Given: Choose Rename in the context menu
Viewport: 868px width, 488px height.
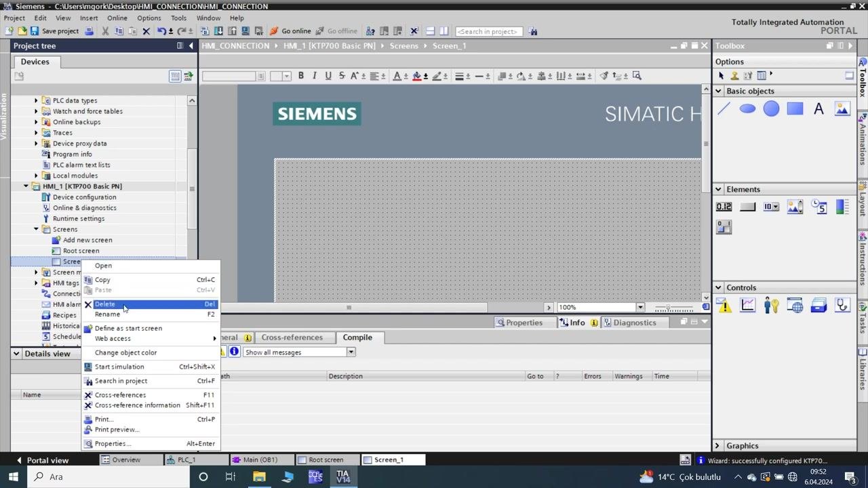Looking at the screenshot, I should point(150,314).
